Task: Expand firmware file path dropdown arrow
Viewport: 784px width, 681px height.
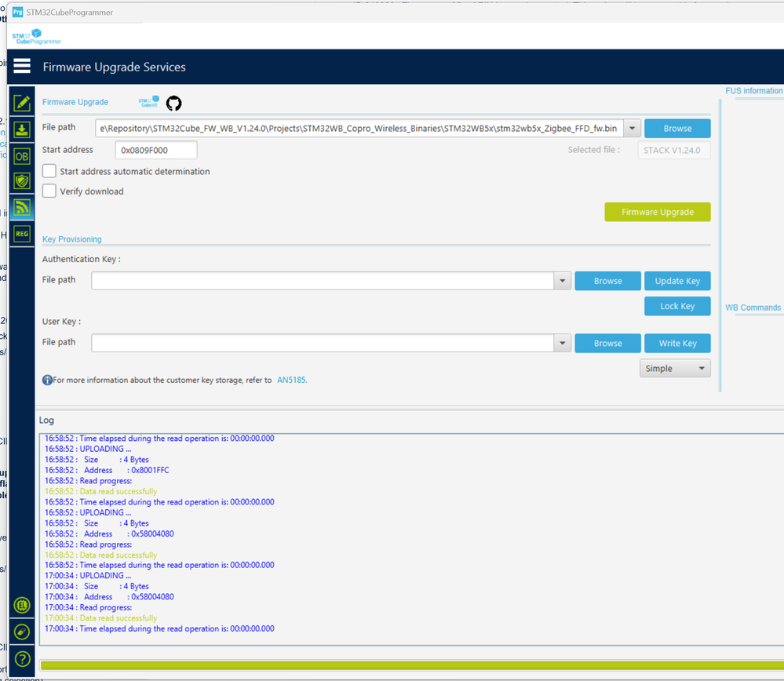Action: (632, 129)
